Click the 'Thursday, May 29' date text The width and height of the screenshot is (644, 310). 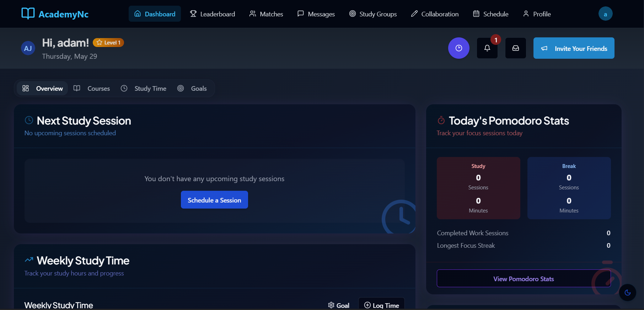click(x=70, y=56)
